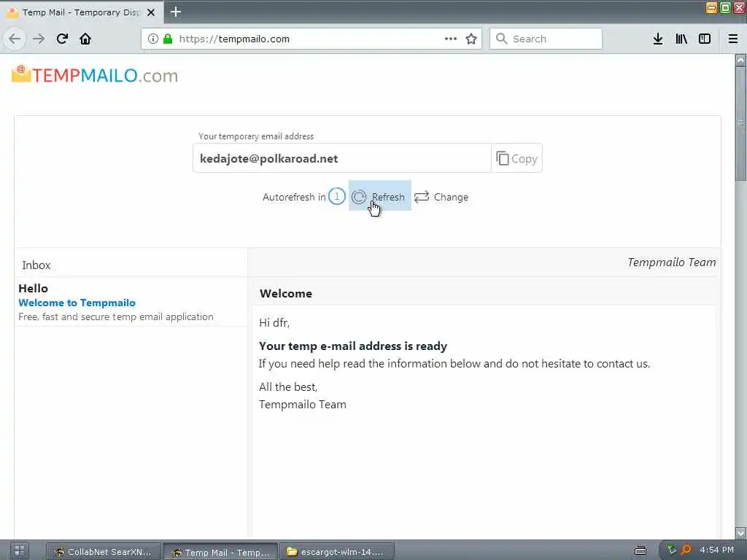Click 'Your temp e-mail address is ready' text
Viewport: 747px width, 560px height.
[x=353, y=346]
